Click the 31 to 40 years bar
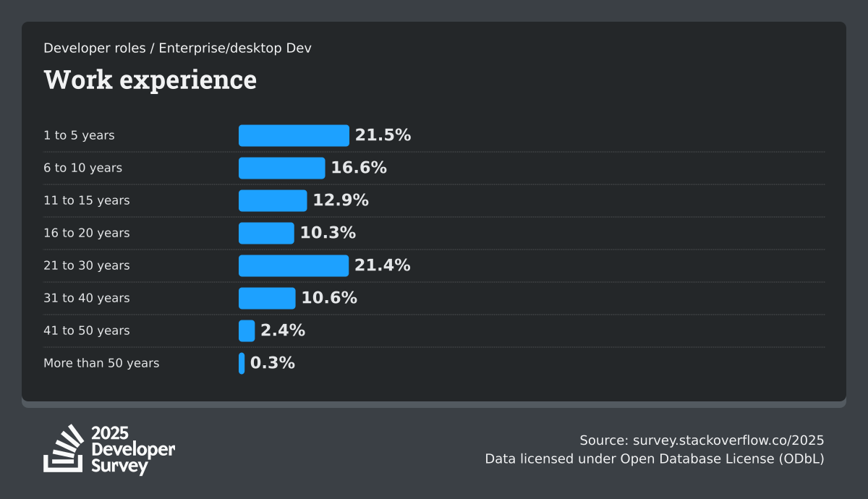Screen dimensions: 868x499 click(x=267, y=298)
